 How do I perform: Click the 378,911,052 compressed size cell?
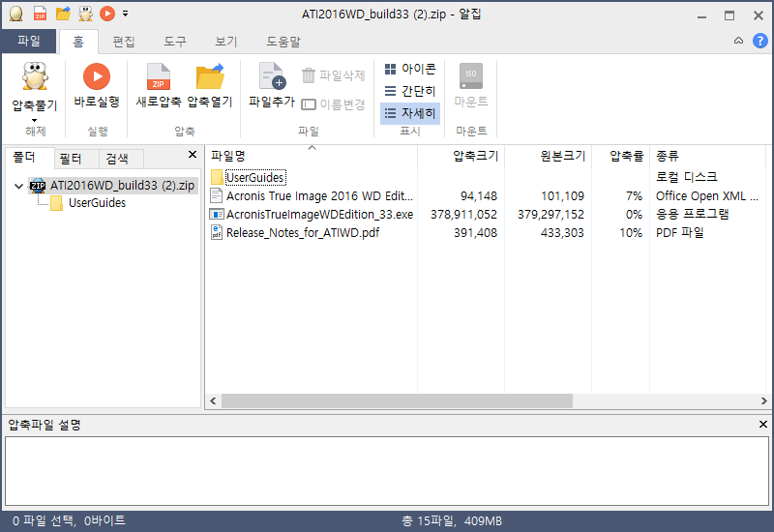click(x=463, y=215)
